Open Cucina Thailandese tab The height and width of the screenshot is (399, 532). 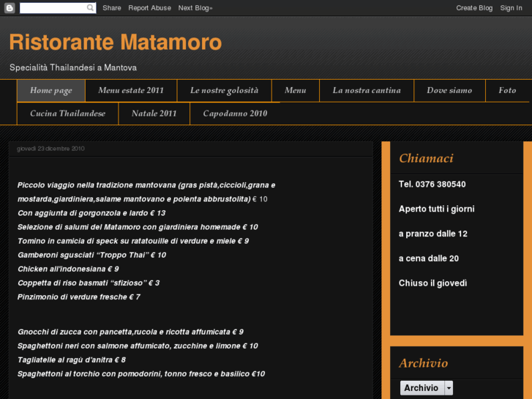pyautogui.click(x=68, y=113)
